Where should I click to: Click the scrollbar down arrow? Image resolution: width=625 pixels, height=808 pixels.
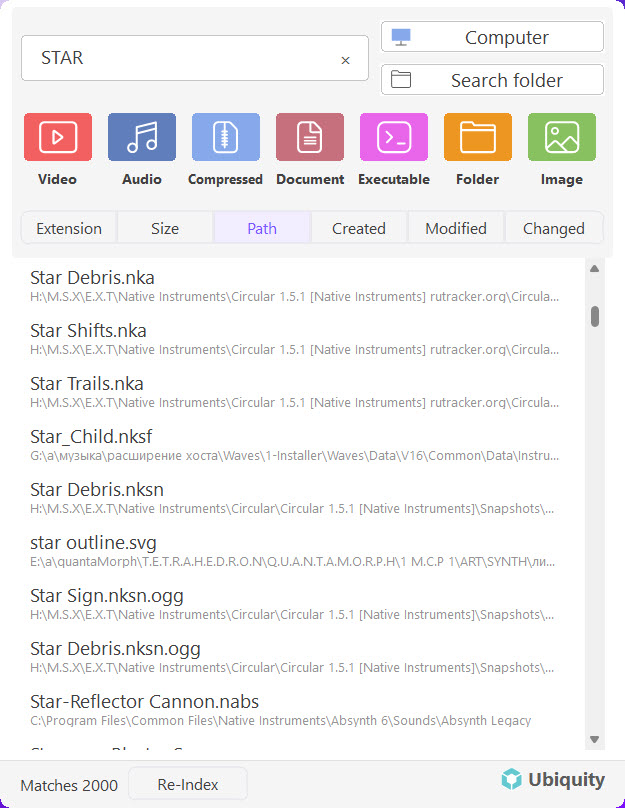click(x=594, y=739)
